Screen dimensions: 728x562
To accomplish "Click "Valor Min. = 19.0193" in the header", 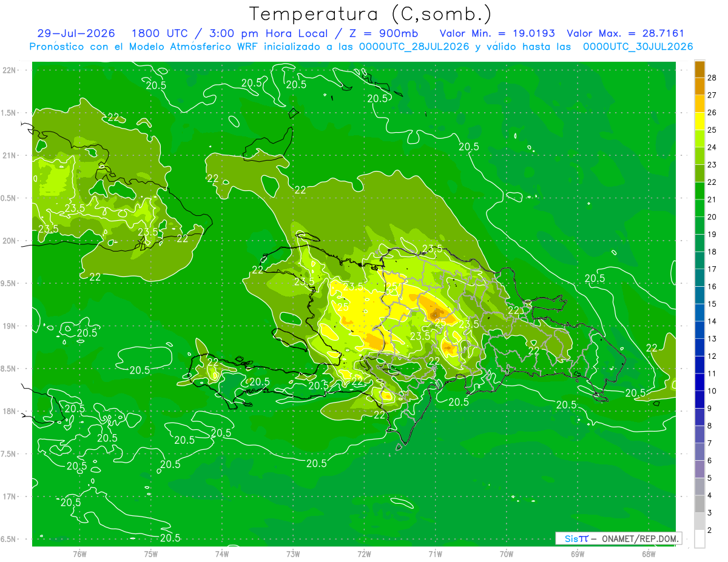I will tap(497, 33).
